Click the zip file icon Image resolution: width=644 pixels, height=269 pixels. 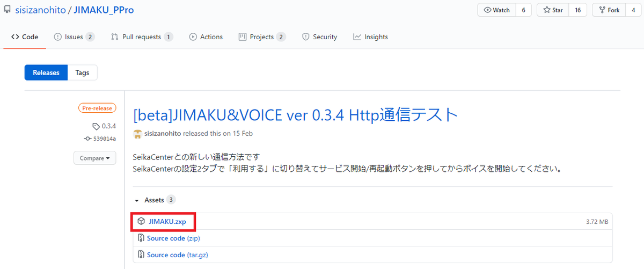coord(141,238)
